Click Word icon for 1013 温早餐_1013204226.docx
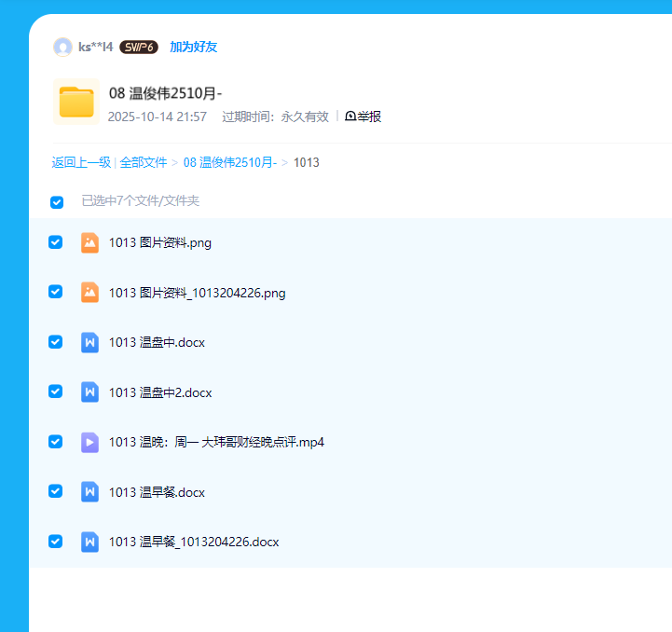The width and height of the screenshot is (672, 632). [89, 542]
